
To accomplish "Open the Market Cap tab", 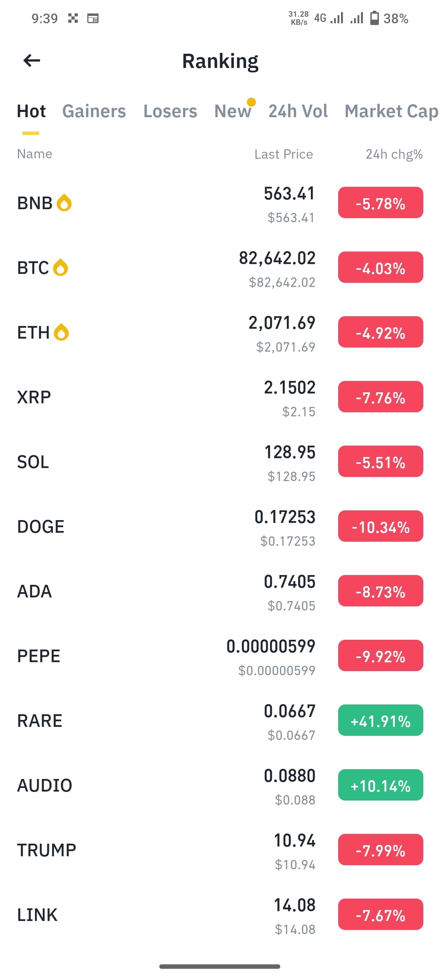I will [392, 111].
